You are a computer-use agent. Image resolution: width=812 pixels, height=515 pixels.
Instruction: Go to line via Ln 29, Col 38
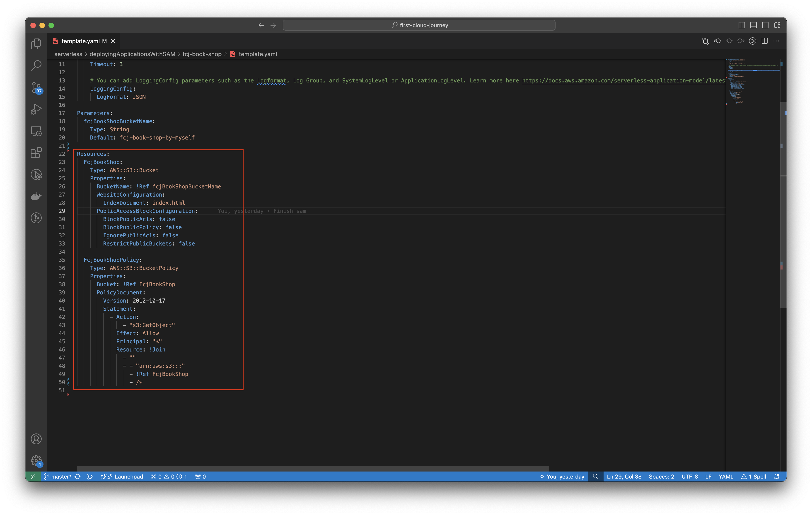pyautogui.click(x=624, y=476)
